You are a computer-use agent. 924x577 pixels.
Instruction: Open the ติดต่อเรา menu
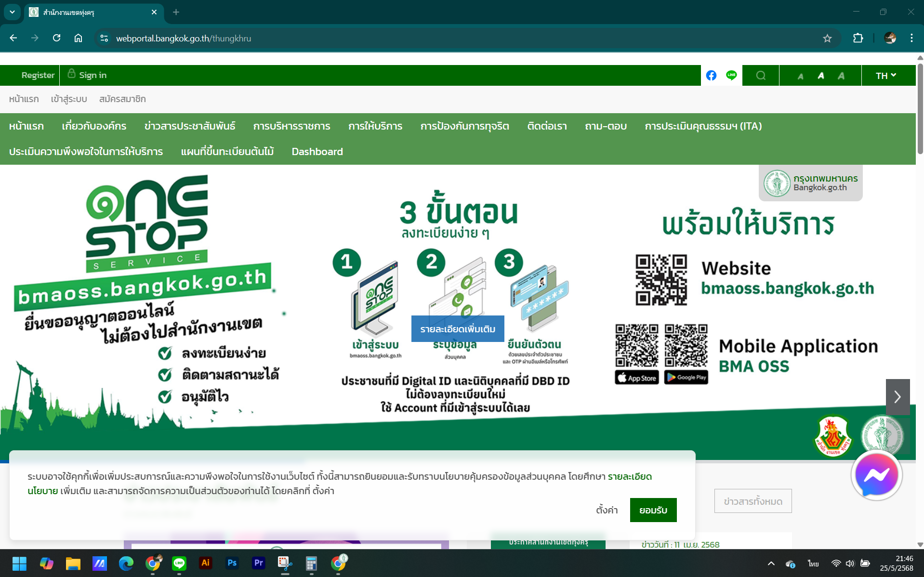pos(547,126)
